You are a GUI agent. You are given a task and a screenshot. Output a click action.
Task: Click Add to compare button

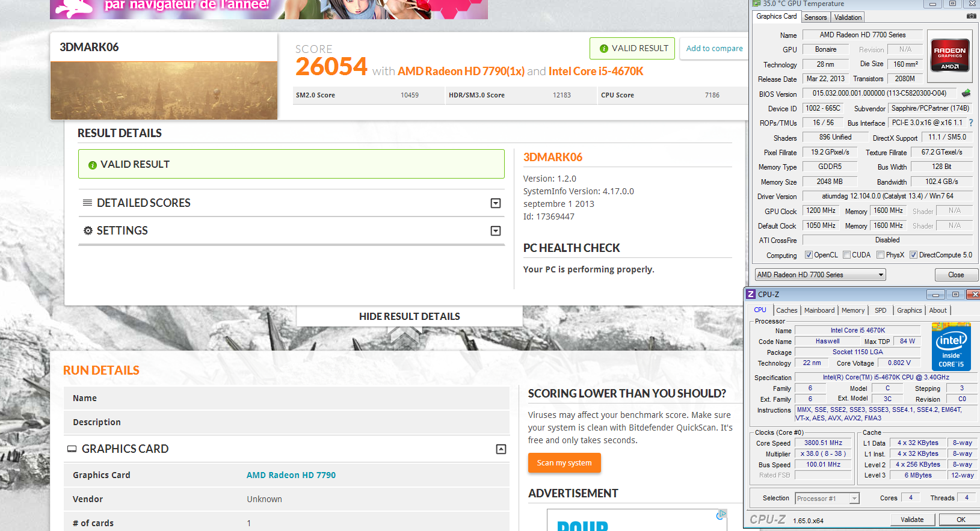[714, 49]
